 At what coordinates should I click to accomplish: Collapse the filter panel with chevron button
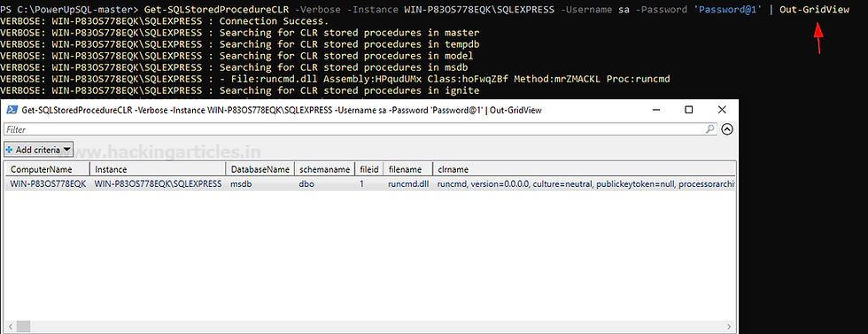click(727, 129)
